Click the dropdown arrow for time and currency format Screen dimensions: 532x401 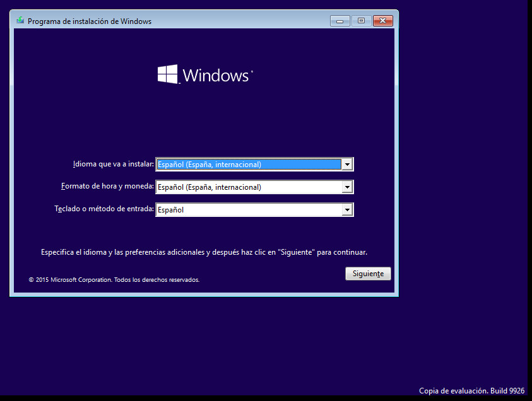[347, 187]
